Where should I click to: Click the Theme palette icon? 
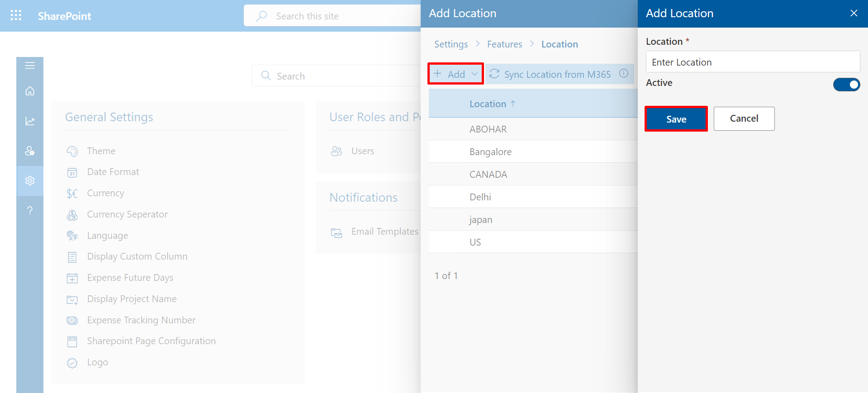72,151
